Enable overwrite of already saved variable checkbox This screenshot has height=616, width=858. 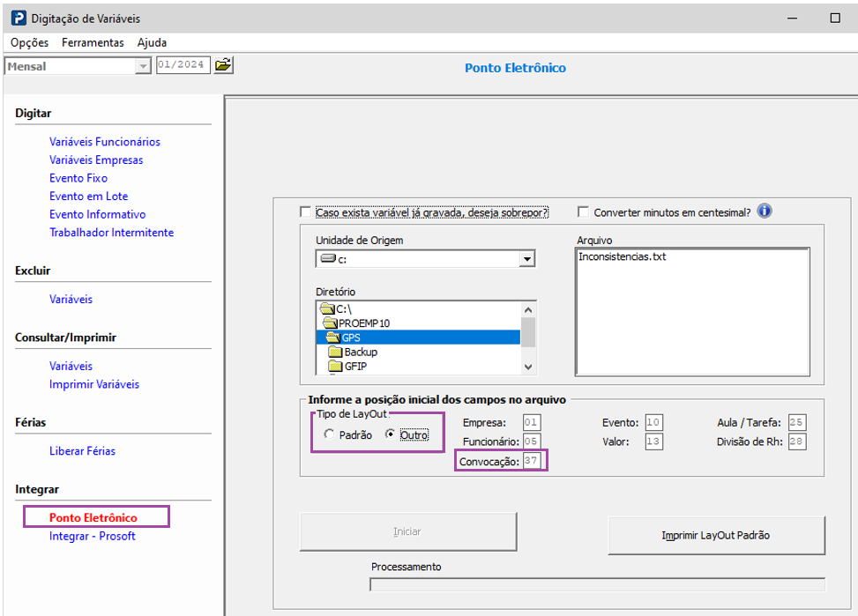(305, 212)
